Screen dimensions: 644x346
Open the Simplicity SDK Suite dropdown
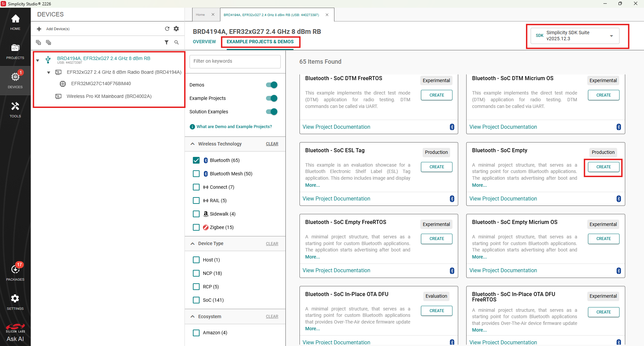(575, 36)
